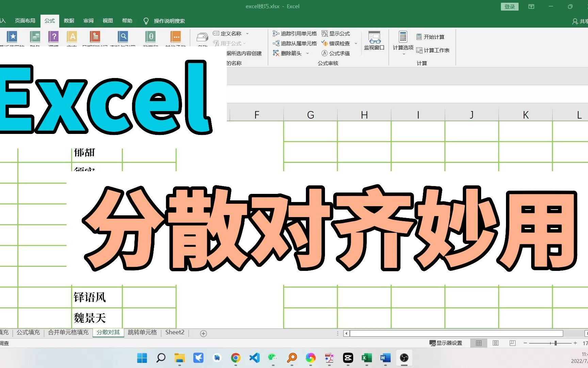Viewport: 588px width, 368px height.
Task: Switch to the 公式填充 sheet tab
Action: (x=28, y=332)
